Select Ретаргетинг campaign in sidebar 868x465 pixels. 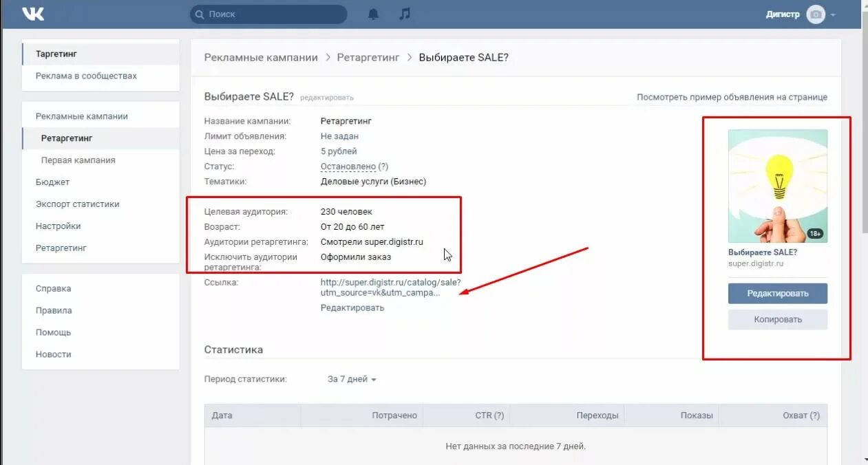point(100,138)
